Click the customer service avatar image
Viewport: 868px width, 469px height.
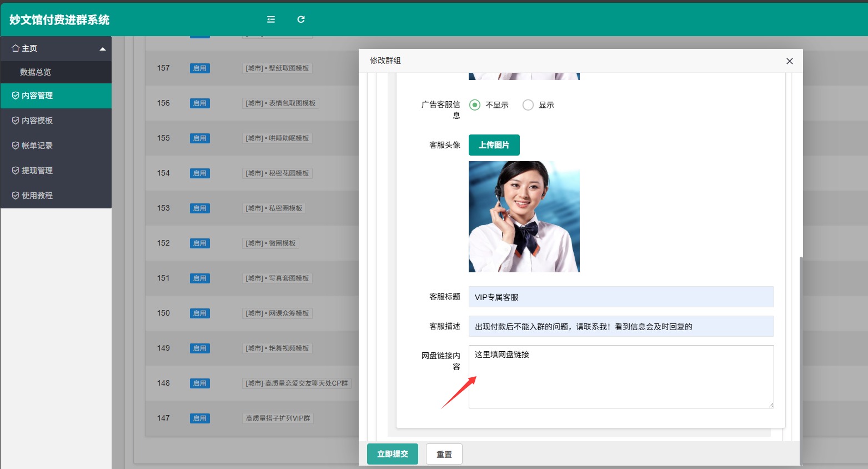[x=524, y=216]
